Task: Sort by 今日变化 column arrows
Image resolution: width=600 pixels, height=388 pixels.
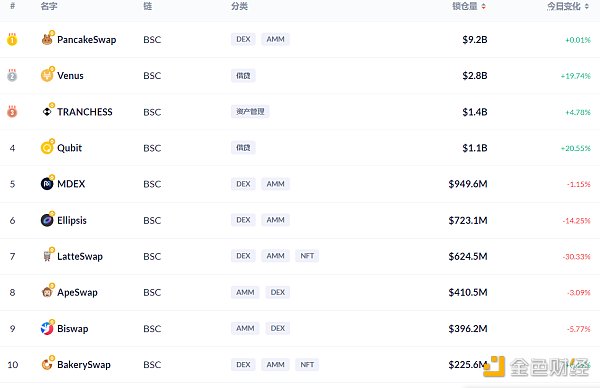Action: tap(587, 6)
